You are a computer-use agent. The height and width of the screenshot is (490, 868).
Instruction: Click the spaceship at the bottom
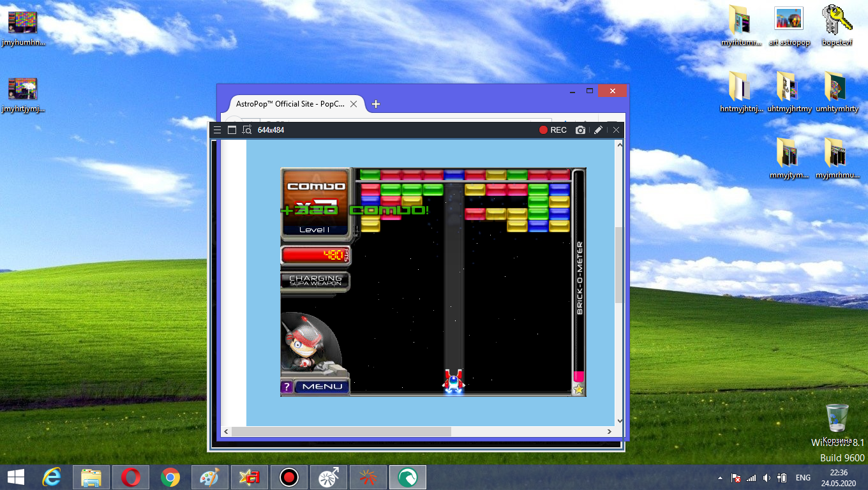pos(454,380)
